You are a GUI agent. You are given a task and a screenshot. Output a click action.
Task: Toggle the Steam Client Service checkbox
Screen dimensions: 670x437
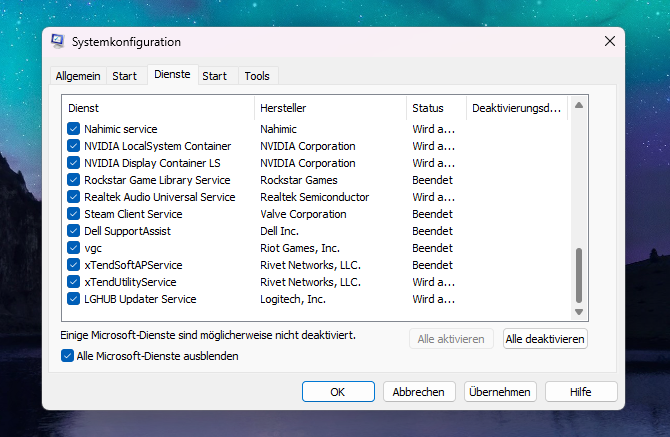click(73, 214)
